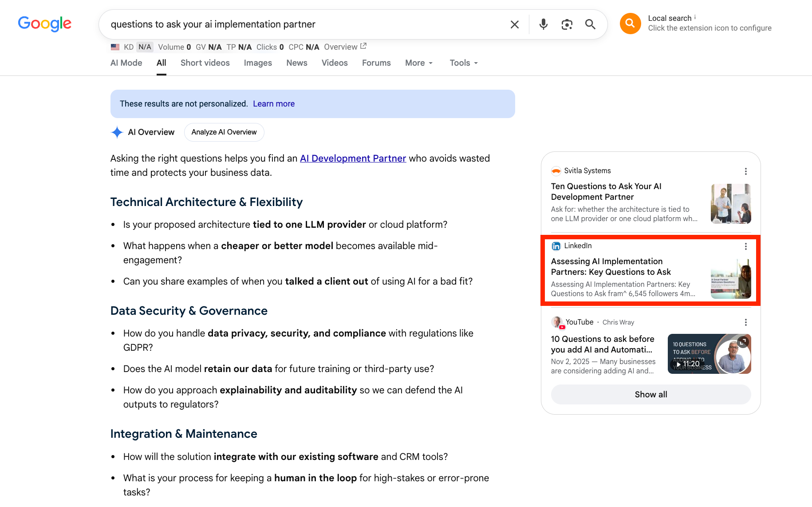Open options menu for YouTube result
Image resolution: width=812 pixels, height=507 pixels.
(746, 322)
